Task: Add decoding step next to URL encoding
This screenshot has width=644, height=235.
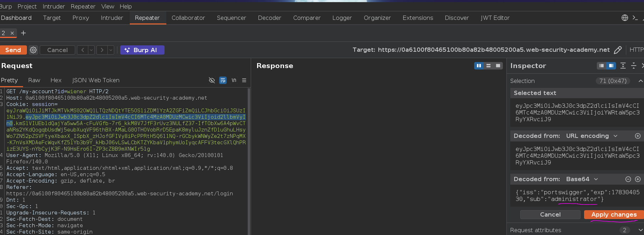Action: point(638,136)
